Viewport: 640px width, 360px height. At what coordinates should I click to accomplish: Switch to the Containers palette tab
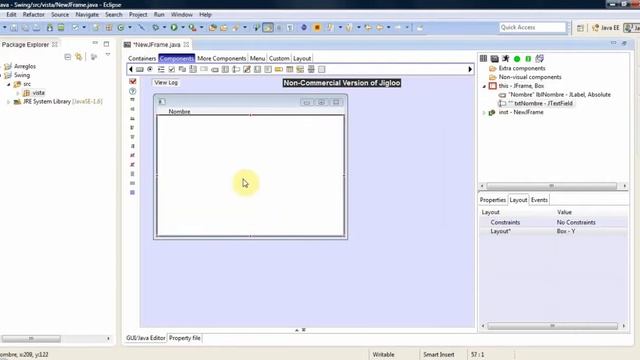click(142, 58)
